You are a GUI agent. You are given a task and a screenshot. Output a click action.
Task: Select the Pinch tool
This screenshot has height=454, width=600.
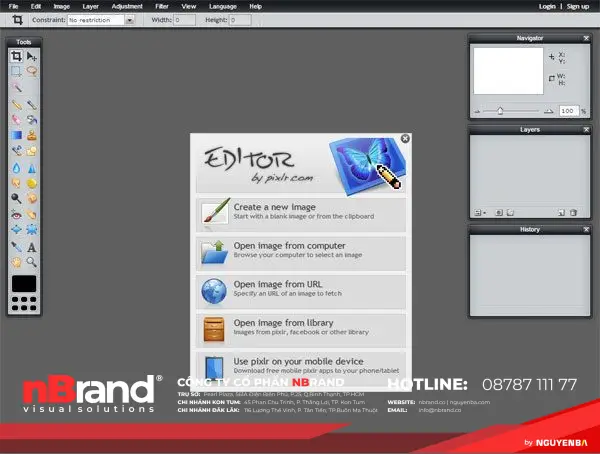coord(32,230)
